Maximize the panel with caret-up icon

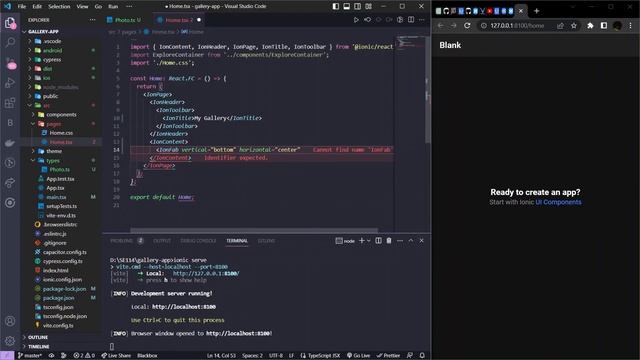(x=411, y=241)
